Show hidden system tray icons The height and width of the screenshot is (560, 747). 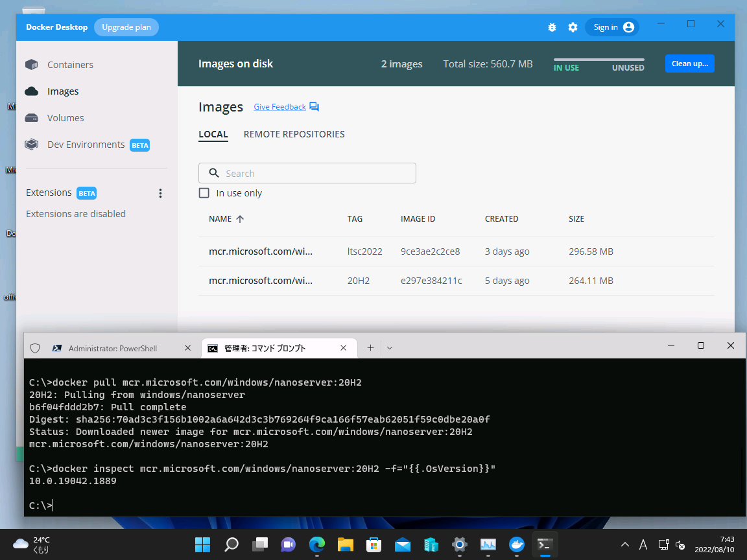(x=625, y=544)
